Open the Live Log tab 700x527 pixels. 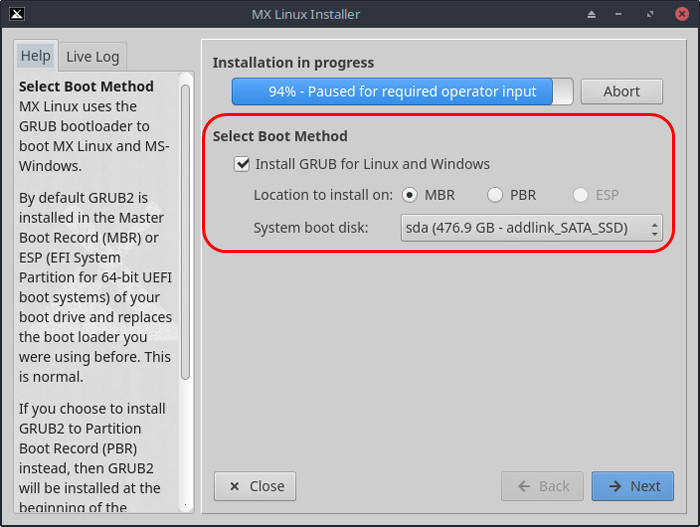pyautogui.click(x=93, y=57)
